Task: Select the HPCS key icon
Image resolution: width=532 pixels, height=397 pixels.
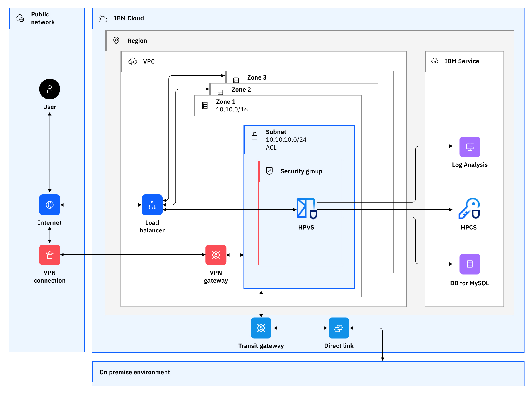Action: tap(469, 208)
